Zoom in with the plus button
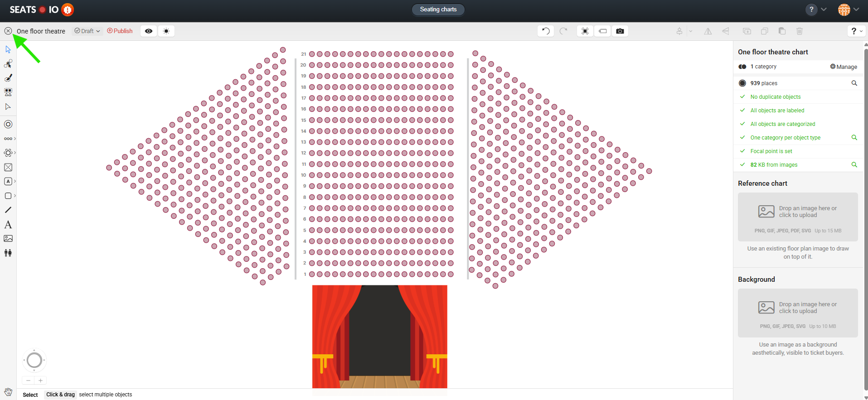The width and height of the screenshot is (868, 400). (41, 381)
